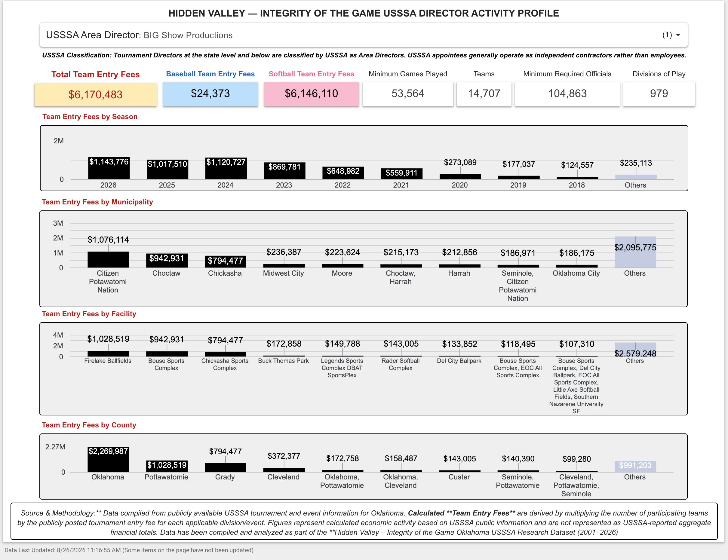
Task: Click the USSSA Classification italic note
Action: coord(364,55)
